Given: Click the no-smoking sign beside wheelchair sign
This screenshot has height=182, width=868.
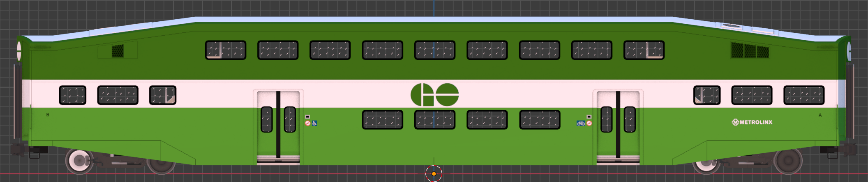Looking at the screenshot, I should pyautogui.click(x=307, y=123).
